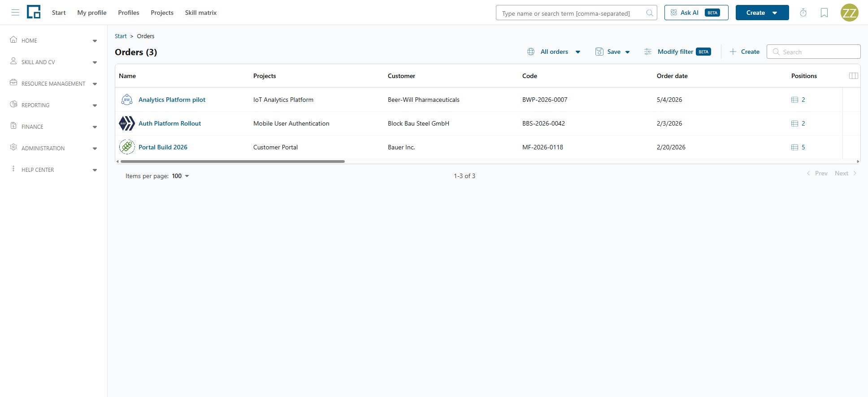Open the ZZ user avatar menu
Viewport: 868px width, 397px height.
[849, 13]
